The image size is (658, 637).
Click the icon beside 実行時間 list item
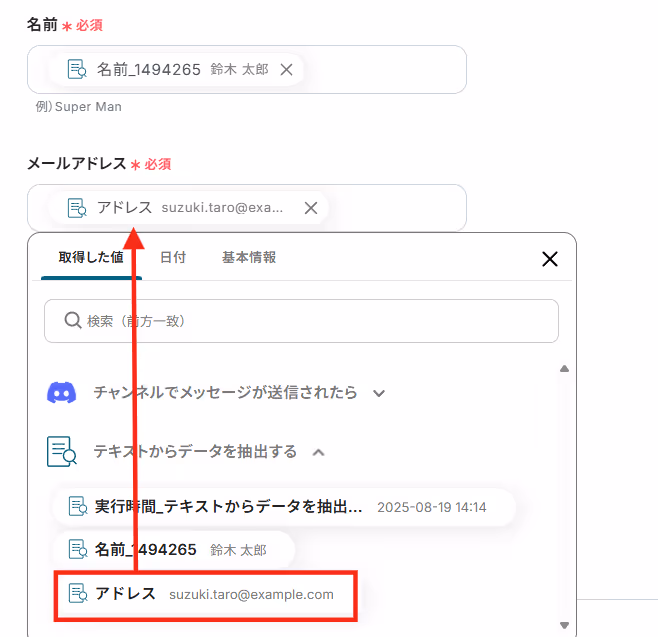[x=78, y=506]
